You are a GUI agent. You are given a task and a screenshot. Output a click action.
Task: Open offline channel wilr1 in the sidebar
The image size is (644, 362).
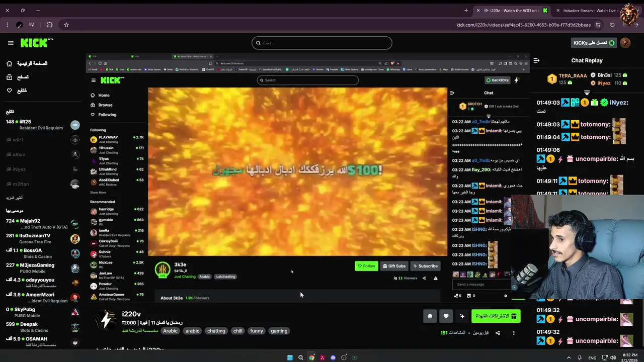(42, 140)
